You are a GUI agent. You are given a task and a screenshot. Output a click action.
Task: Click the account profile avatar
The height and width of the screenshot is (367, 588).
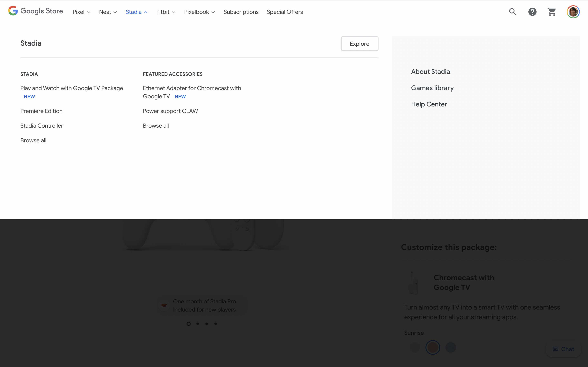(573, 12)
